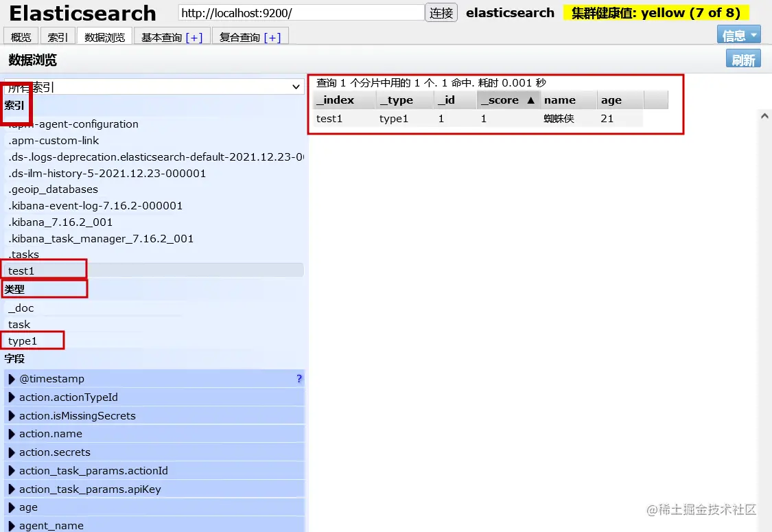Image resolution: width=772 pixels, height=532 pixels.
Task: Select .ds-.logs-deprecation index
Action: (x=154, y=157)
